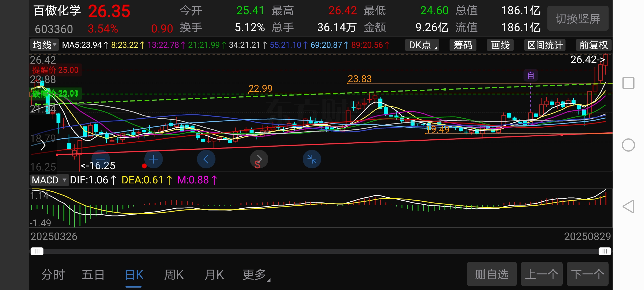Screen dimensions: 644x290
Task: Switch to 分时 tab
Action: click(x=53, y=275)
